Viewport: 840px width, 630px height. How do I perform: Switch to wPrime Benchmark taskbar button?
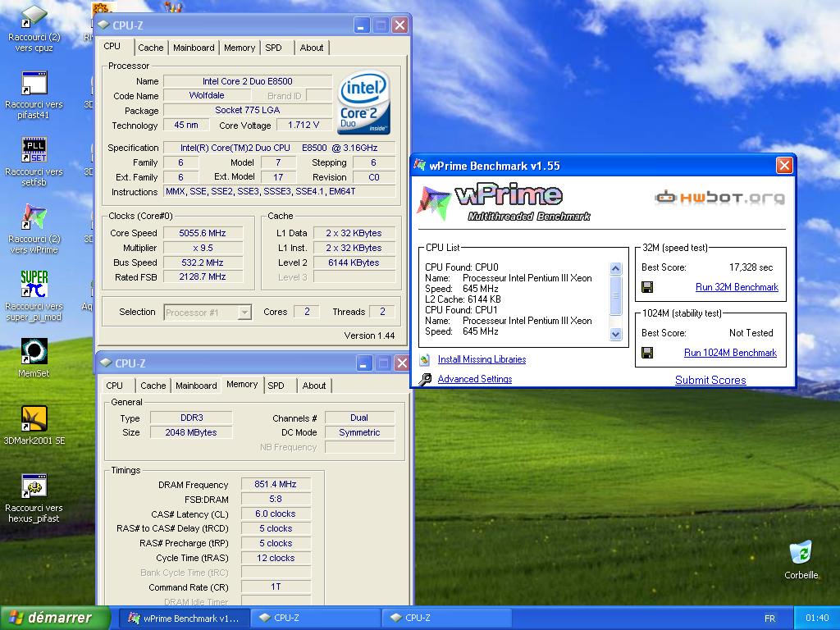(x=183, y=619)
